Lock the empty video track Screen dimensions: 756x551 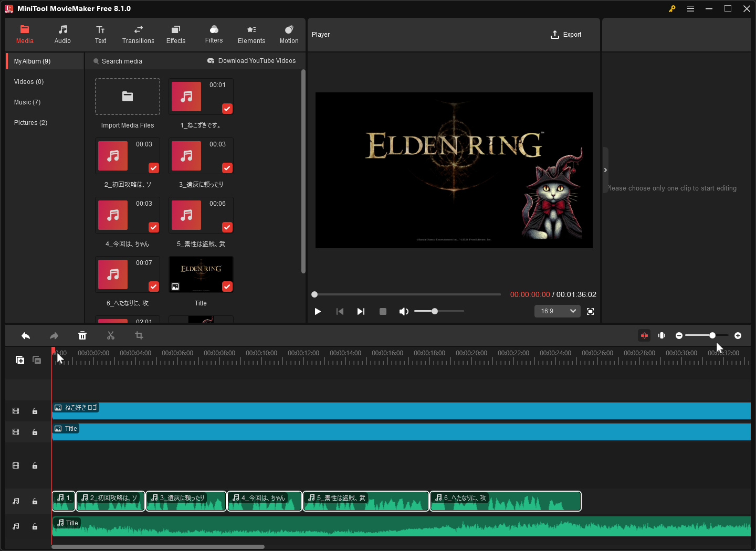pos(35,466)
